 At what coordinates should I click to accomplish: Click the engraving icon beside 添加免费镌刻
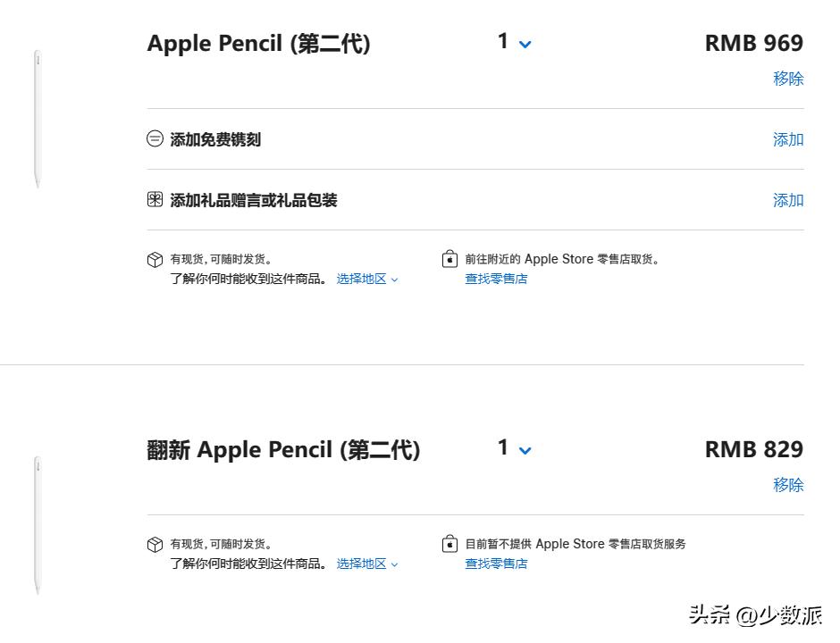(155, 139)
